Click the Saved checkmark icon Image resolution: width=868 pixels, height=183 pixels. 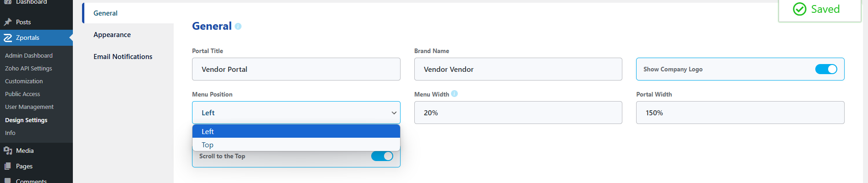(799, 9)
